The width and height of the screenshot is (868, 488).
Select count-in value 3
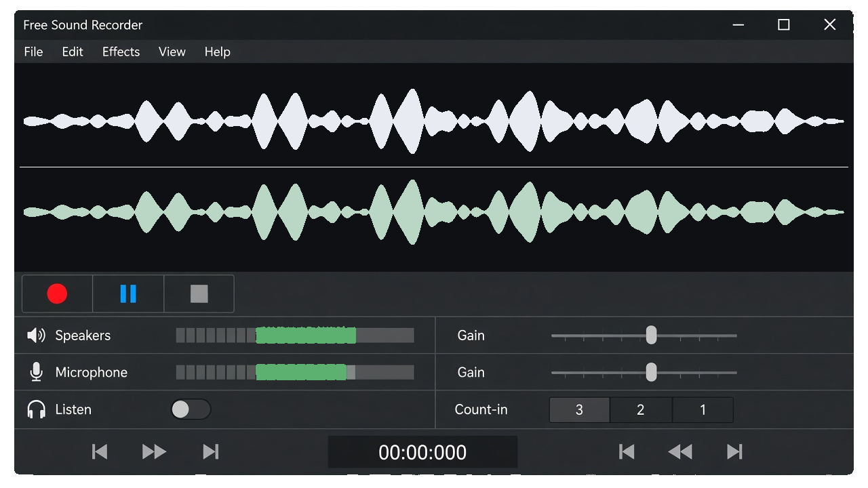click(579, 409)
